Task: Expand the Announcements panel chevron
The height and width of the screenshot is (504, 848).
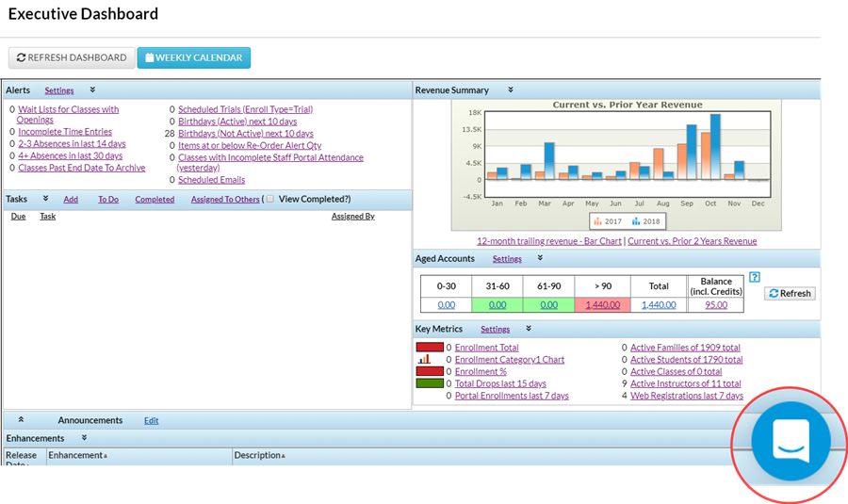Action: [21, 419]
